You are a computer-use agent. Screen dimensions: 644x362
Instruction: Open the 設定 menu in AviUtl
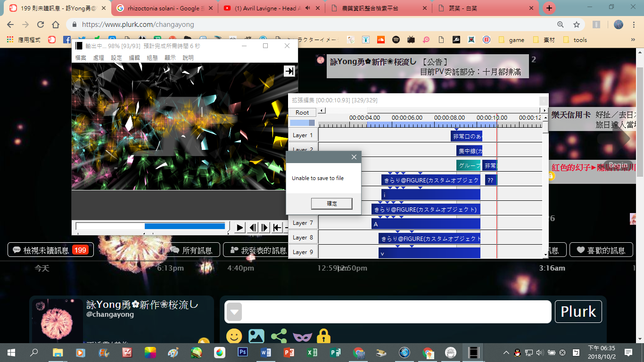coord(116,58)
